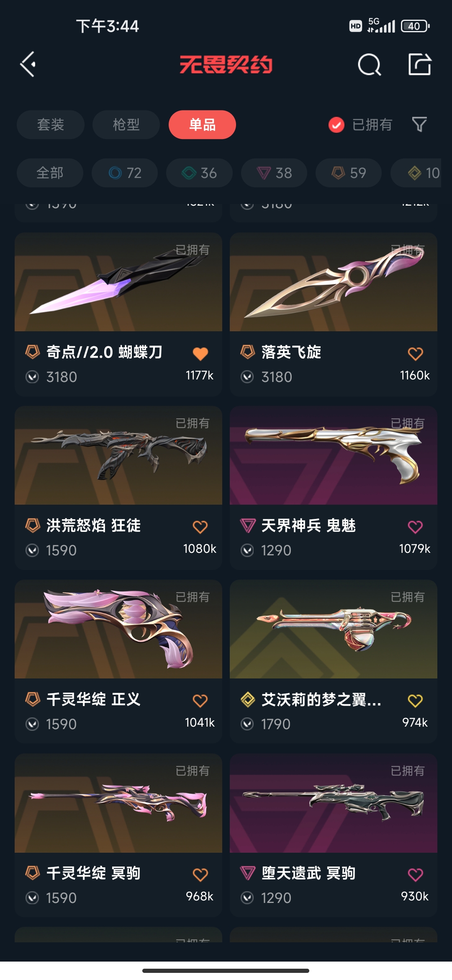Viewport: 452px width, 980px height.
Task: Switch to the 枪型 tab
Action: tap(126, 124)
